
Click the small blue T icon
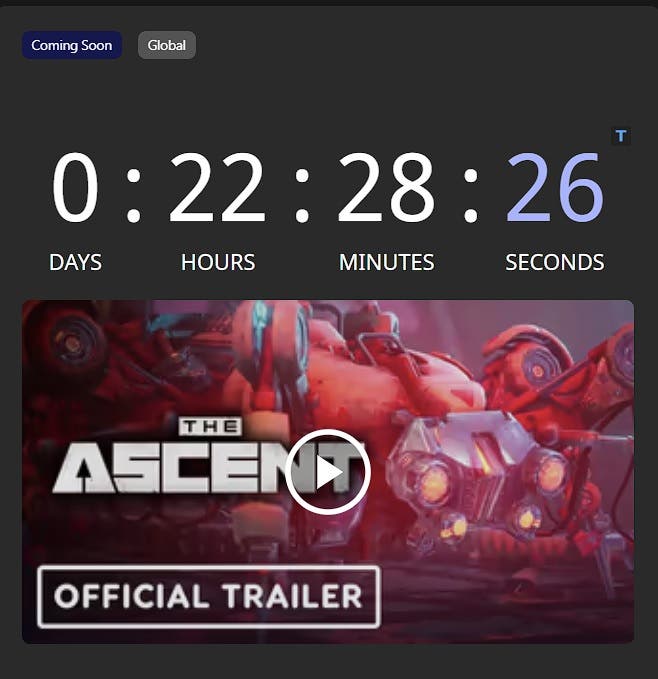(x=621, y=136)
